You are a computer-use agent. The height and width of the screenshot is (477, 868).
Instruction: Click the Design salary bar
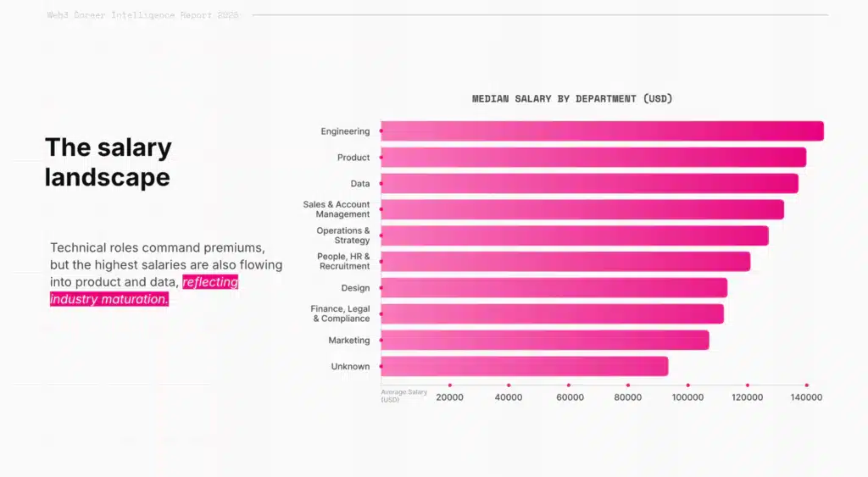(x=554, y=288)
